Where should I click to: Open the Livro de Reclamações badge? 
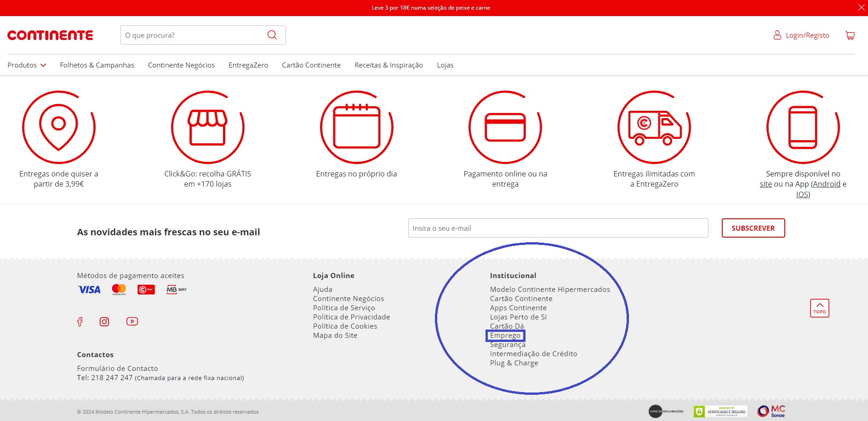[x=666, y=411]
